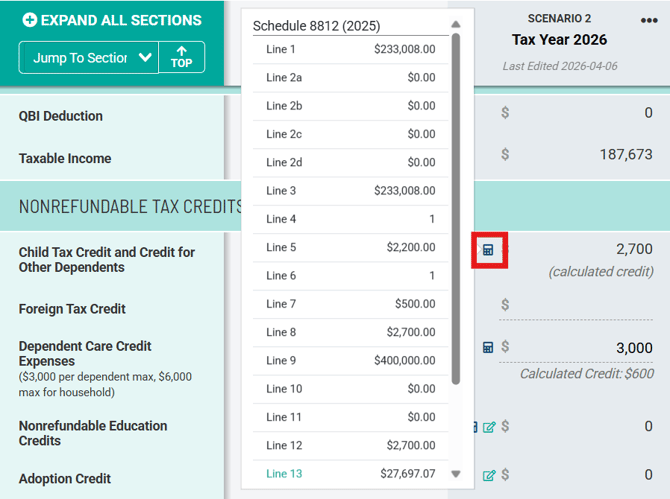Click the Tax Year 2026 scenario heading
This screenshot has height=499, width=670.
coord(559,40)
